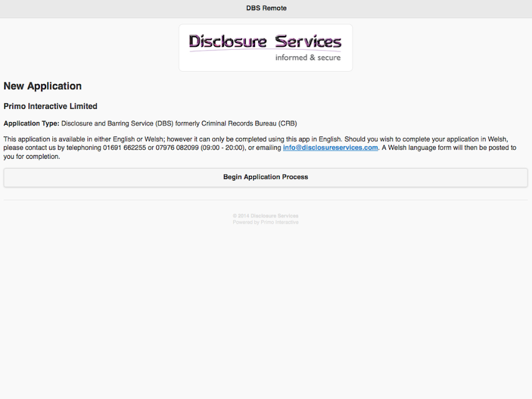The width and height of the screenshot is (532, 399).
Task: Click the Begin Application Process button
Action: coord(266,177)
